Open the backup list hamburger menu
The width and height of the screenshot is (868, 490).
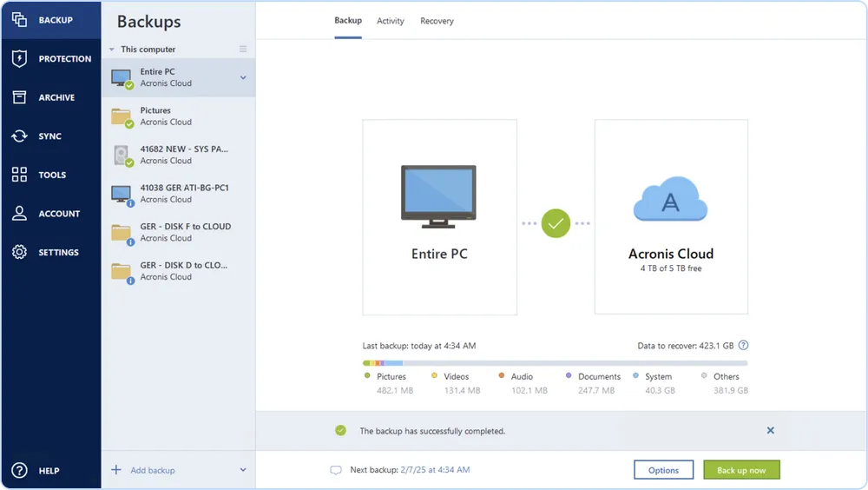click(243, 50)
